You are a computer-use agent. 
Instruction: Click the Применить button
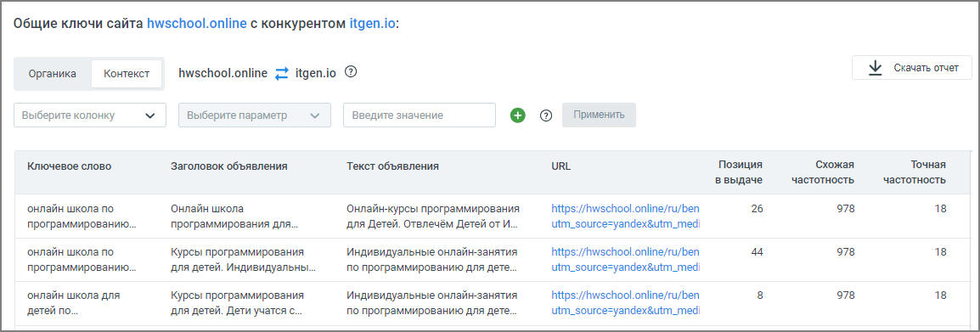tap(599, 115)
